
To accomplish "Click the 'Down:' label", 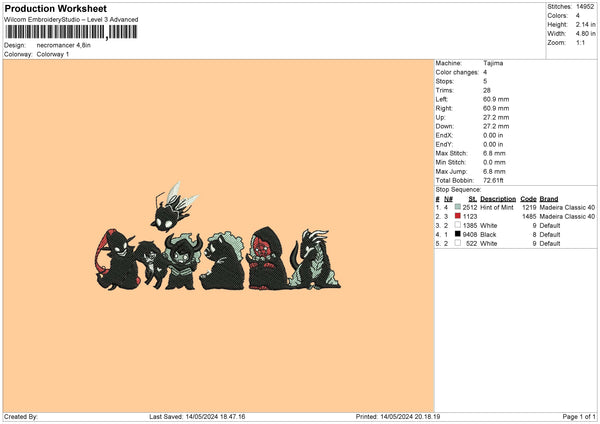I will (x=445, y=126).
